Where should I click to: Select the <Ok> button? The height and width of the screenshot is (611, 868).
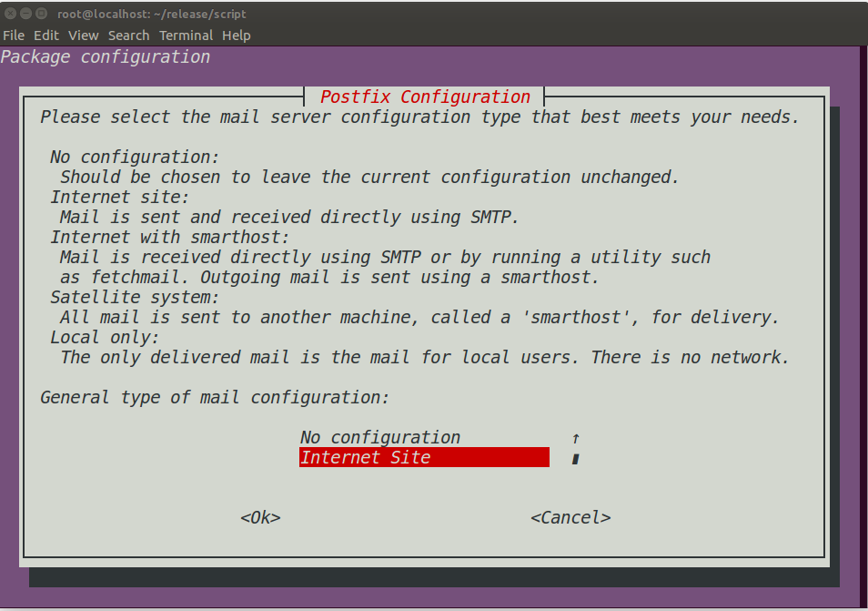(x=260, y=517)
